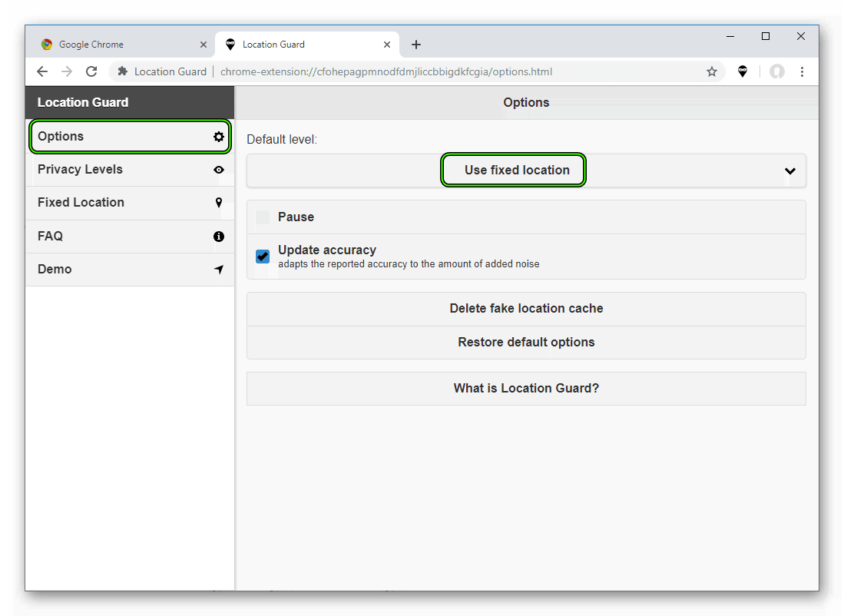Click the Options page title heading
The image size is (844, 616).
click(526, 102)
